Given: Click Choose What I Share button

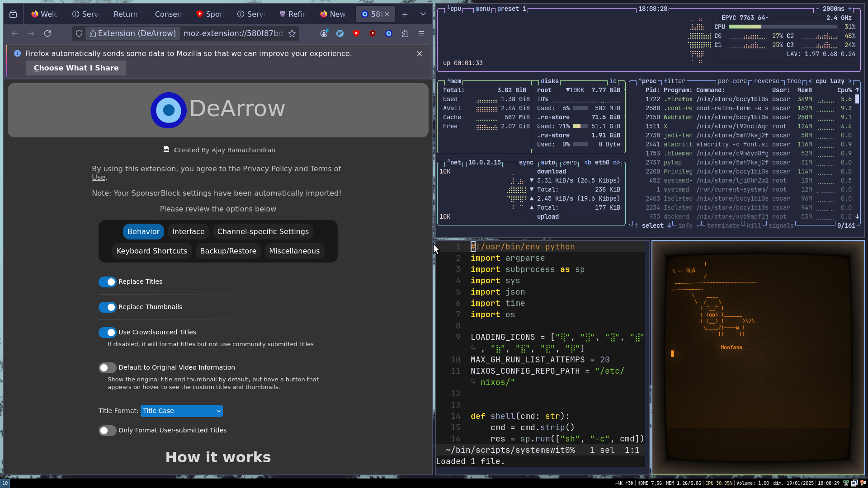Looking at the screenshot, I should tap(76, 68).
